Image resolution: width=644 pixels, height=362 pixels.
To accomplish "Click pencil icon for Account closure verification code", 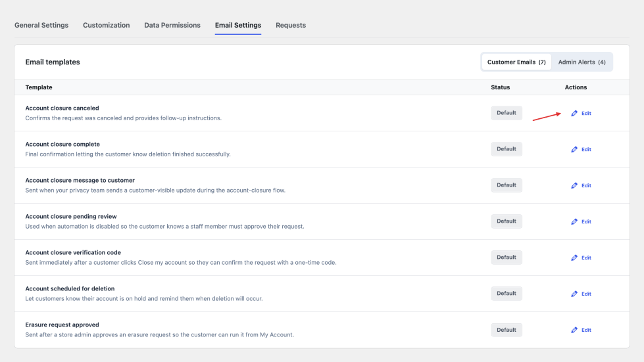I will (x=574, y=258).
